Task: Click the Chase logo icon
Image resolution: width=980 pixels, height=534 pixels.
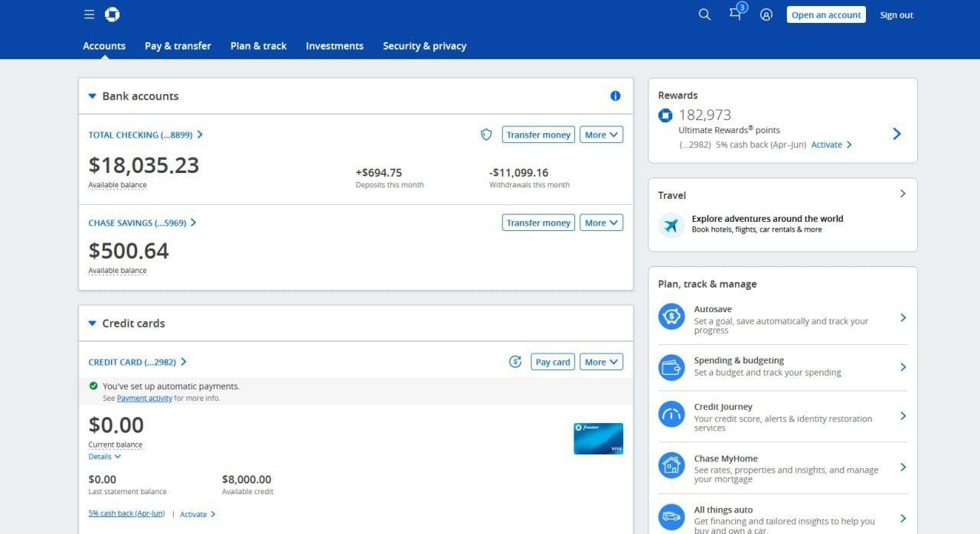Action: [x=112, y=15]
